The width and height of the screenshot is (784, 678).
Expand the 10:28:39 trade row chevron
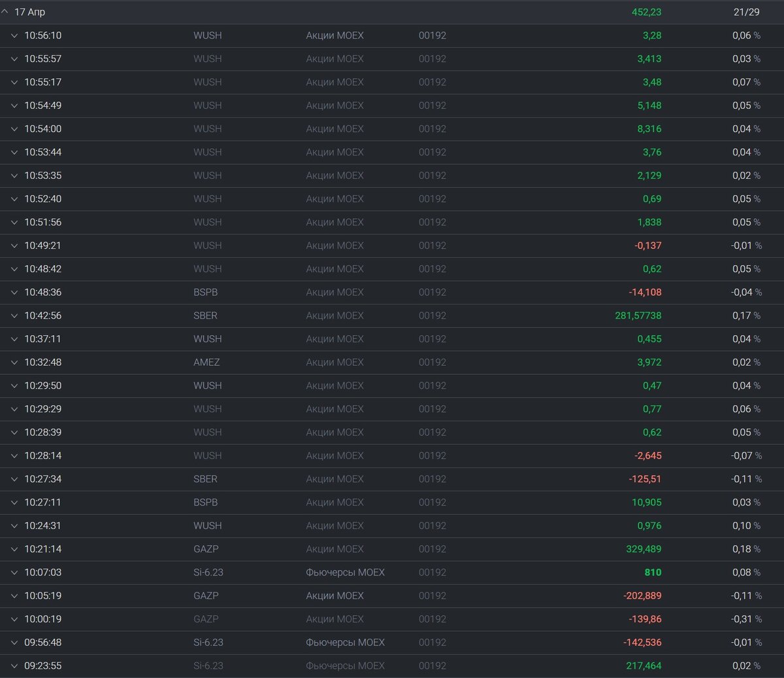pyautogui.click(x=14, y=432)
